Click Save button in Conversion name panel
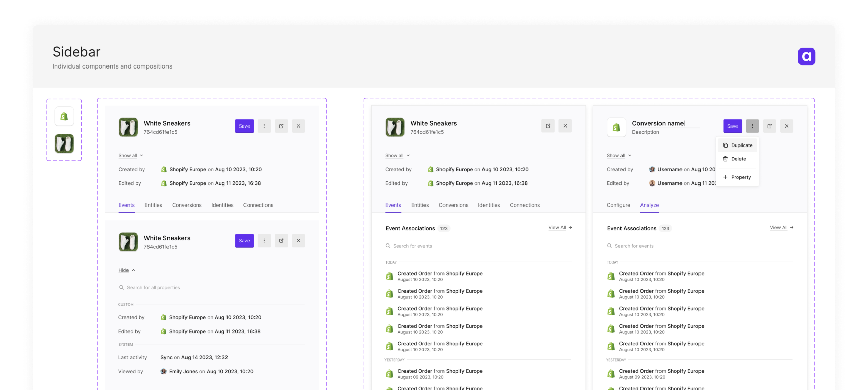Screen dimensions: 868x390 732,126
